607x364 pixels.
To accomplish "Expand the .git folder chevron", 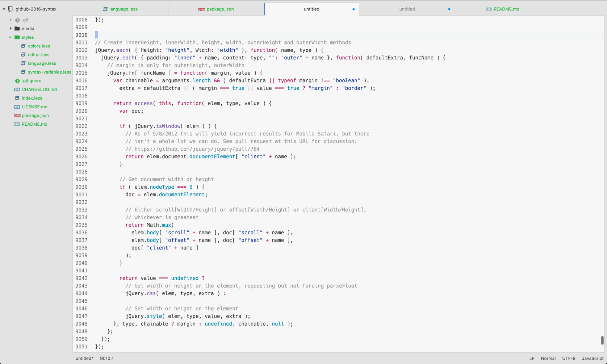I will point(11,20).
